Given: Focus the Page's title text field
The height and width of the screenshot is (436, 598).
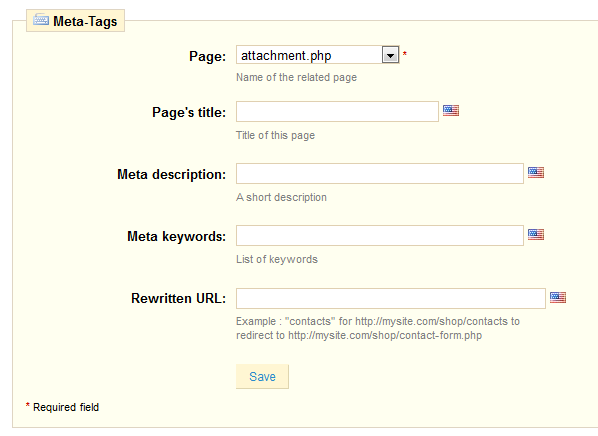Looking at the screenshot, I should click(337, 111).
